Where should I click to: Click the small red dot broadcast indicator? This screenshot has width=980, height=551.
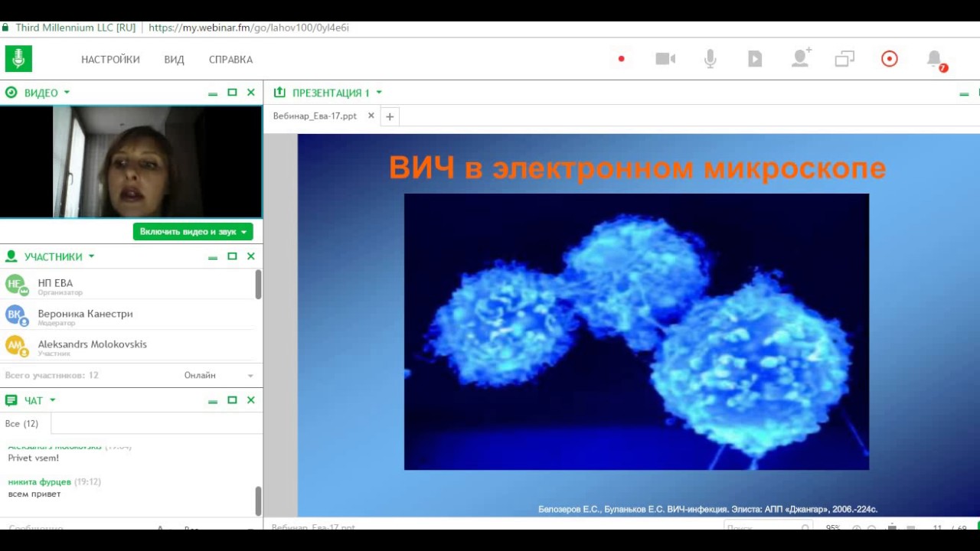click(x=622, y=59)
